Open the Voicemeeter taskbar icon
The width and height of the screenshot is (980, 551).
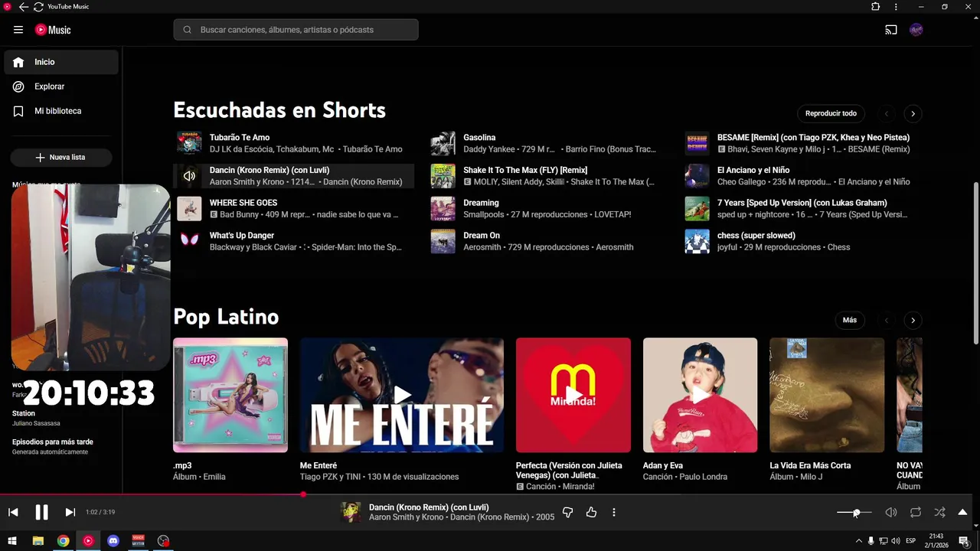pyautogui.click(x=138, y=541)
